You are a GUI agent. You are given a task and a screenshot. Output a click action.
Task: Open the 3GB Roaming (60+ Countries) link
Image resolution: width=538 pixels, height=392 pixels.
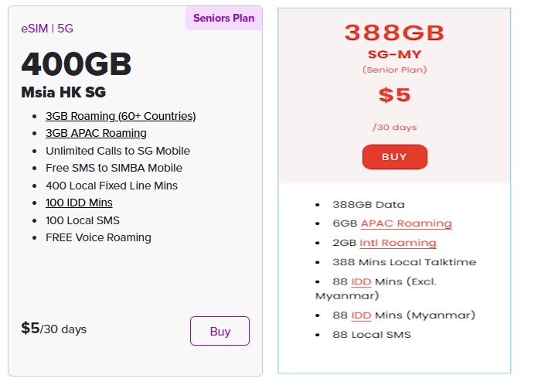(121, 116)
